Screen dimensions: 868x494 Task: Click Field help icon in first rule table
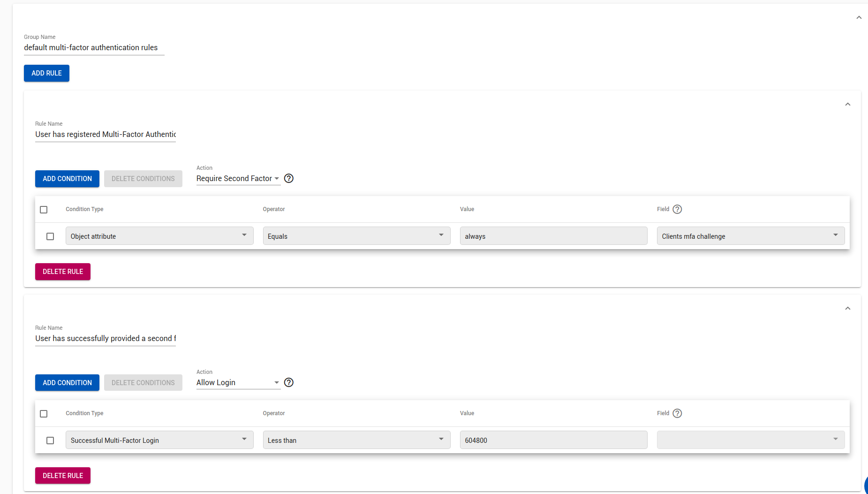[x=677, y=209]
